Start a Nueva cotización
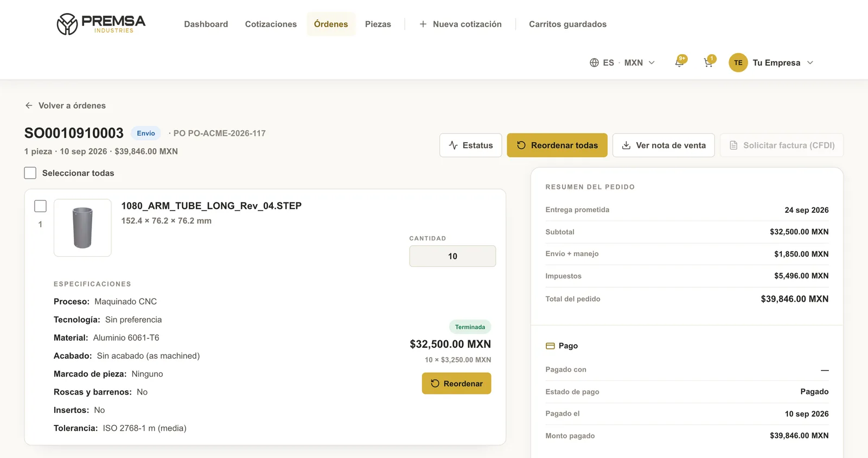The width and height of the screenshot is (868, 458). tap(461, 24)
